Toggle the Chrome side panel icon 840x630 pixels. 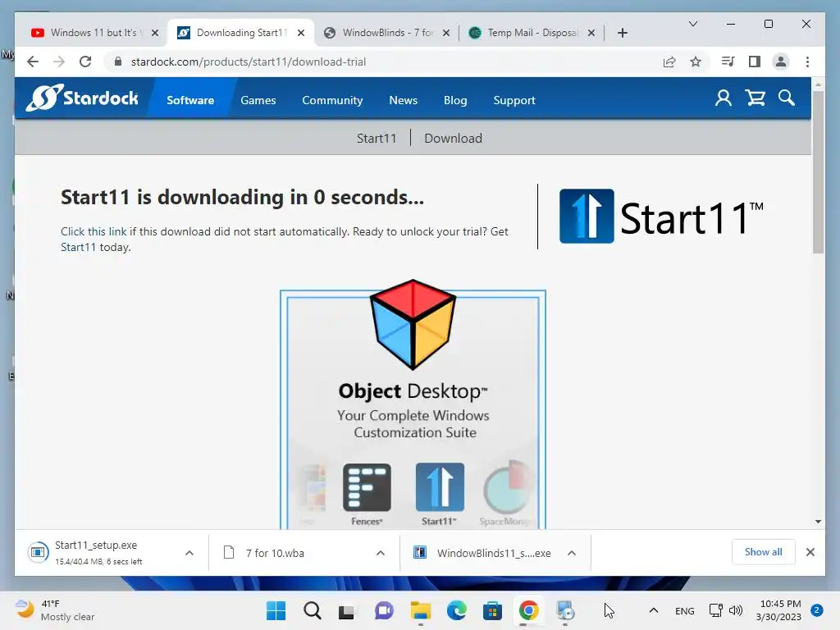tap(755, 62)
